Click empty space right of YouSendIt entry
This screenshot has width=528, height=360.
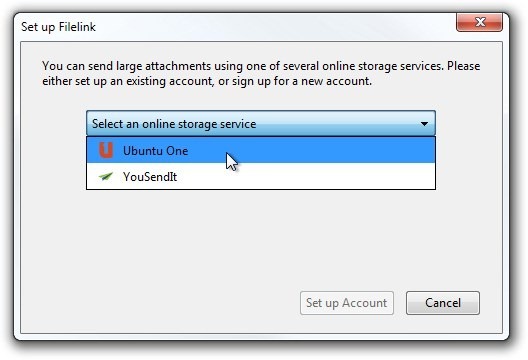[x=303, y=176]
